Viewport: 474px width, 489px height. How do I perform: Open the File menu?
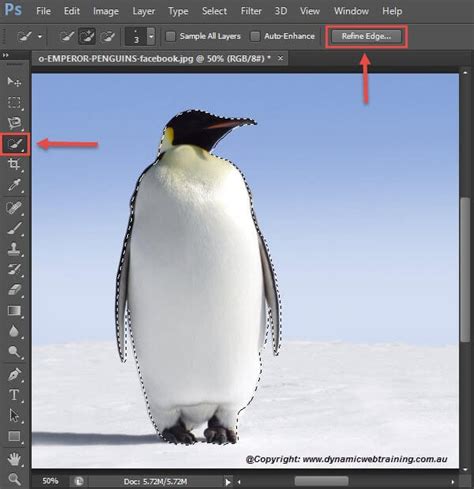click(43, 11)
